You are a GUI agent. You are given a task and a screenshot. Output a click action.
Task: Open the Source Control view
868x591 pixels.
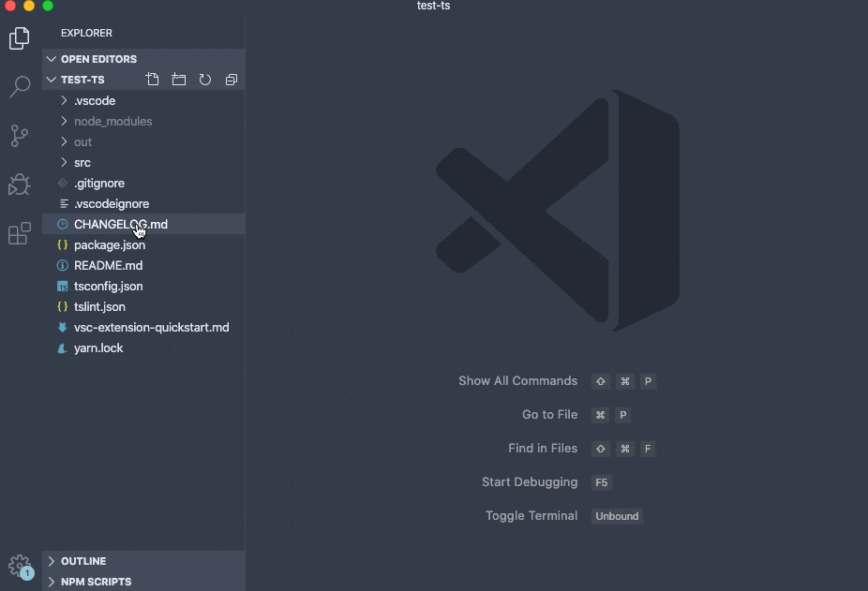click(19, 136)
